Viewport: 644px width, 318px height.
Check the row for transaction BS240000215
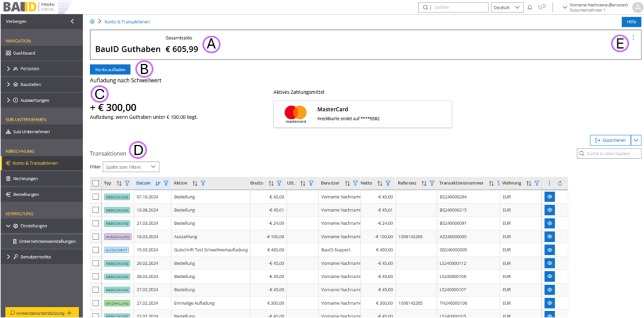[x=96, y=210]
